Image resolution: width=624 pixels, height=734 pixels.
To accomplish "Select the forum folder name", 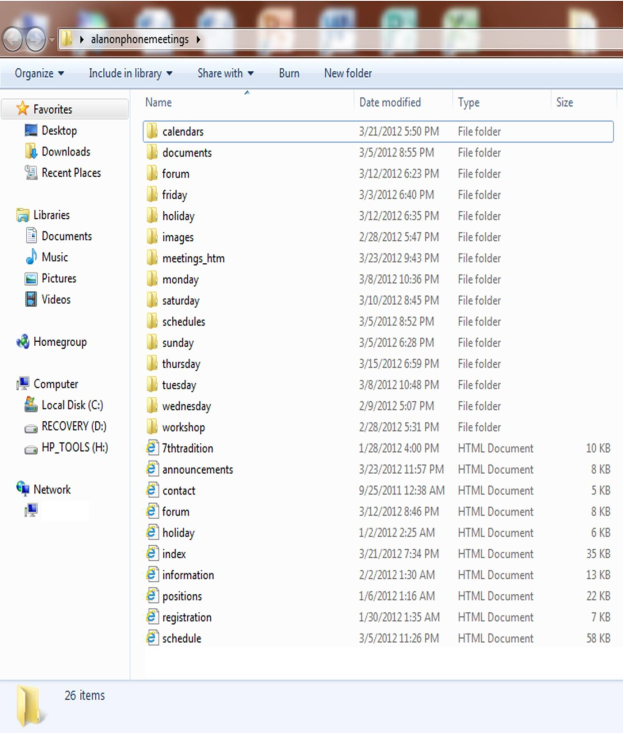I will [176, 174].
